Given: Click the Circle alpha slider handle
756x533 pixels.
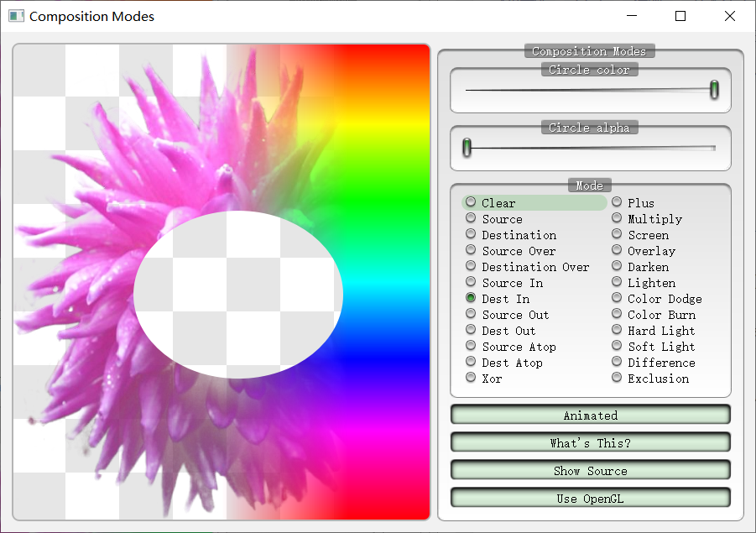Looking at the screenshot, I should (x=467, y=148).
